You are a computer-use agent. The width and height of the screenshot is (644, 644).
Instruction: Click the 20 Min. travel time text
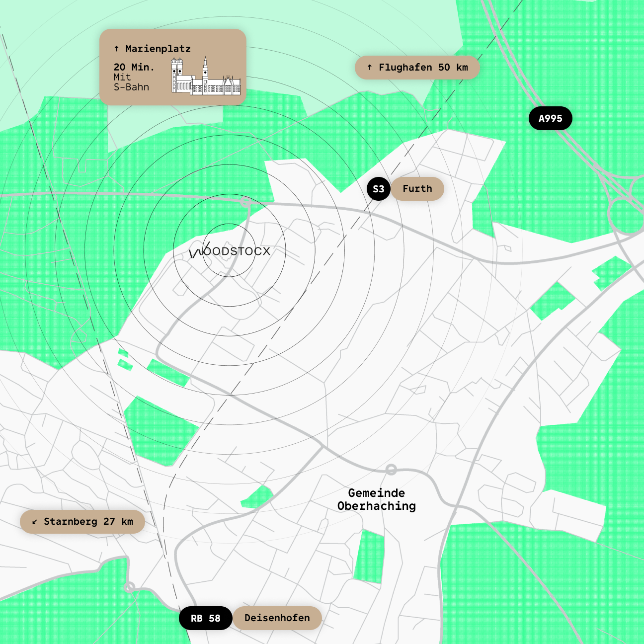tap(134, 67)
